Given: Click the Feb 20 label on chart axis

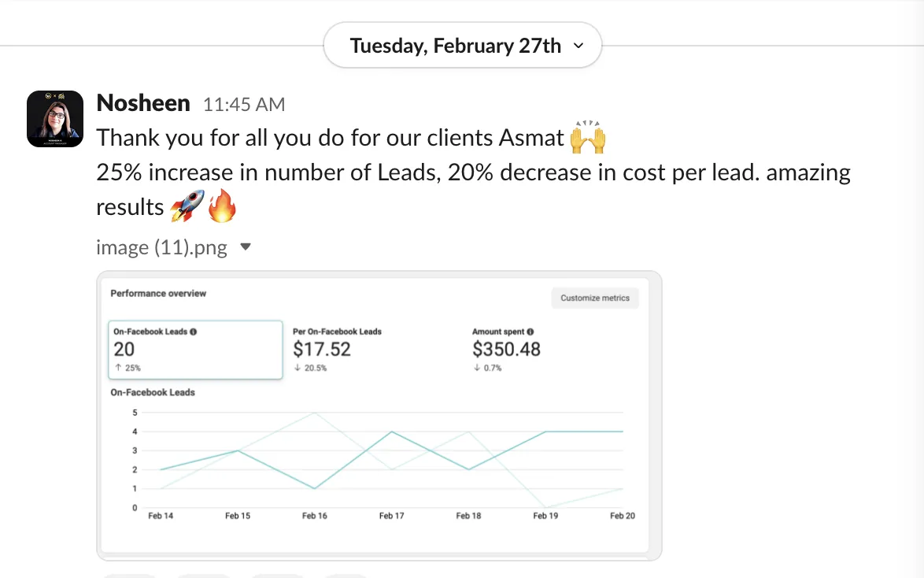Looking at the screenshot, I should point(623,516).
